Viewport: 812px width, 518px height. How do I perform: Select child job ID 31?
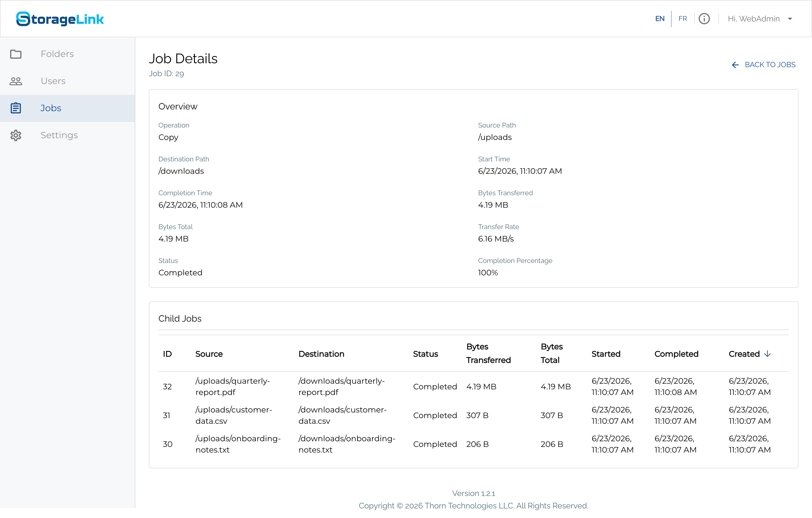[167, 415]
